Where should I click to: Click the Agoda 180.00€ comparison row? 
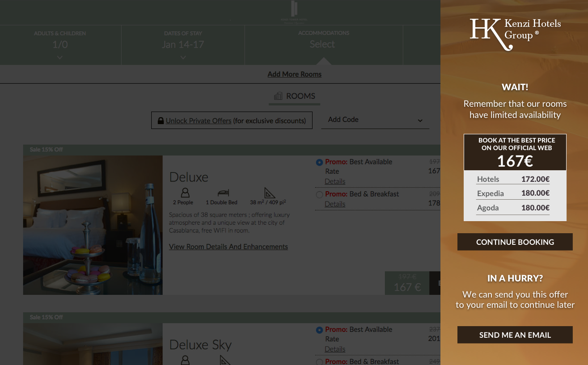(513, 208)
